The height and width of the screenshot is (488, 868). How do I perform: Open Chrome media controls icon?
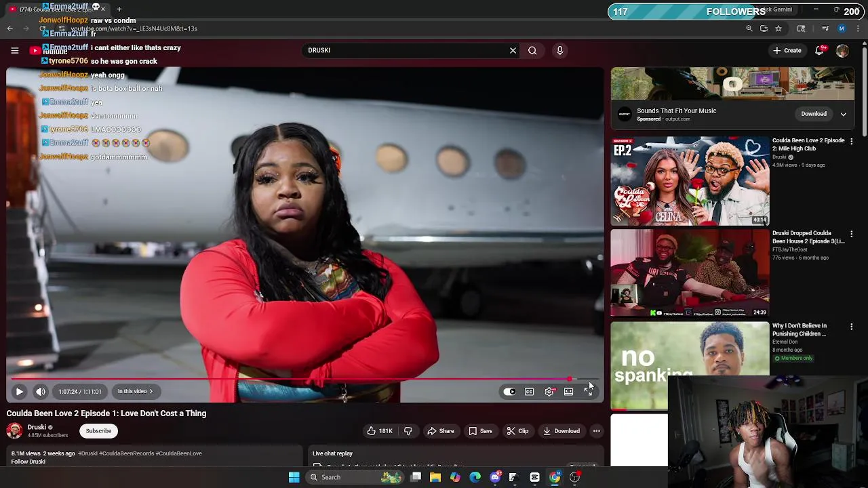tap(825, 28)
